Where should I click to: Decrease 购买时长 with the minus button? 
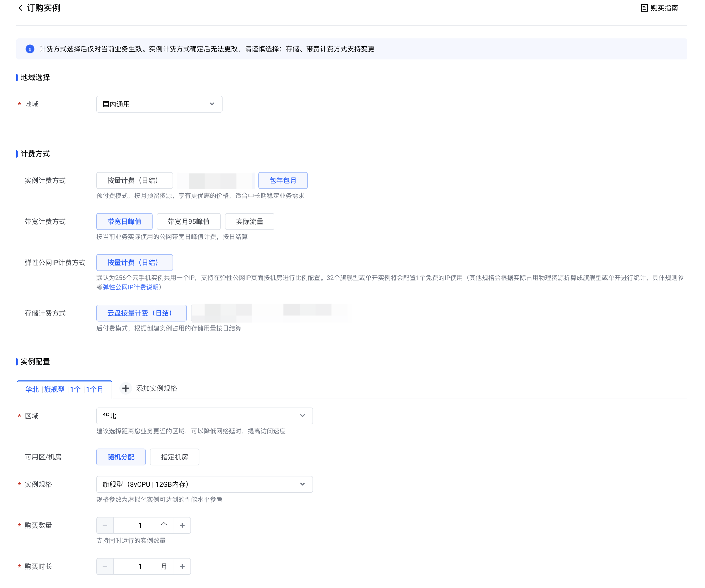[x=105, y=566]
